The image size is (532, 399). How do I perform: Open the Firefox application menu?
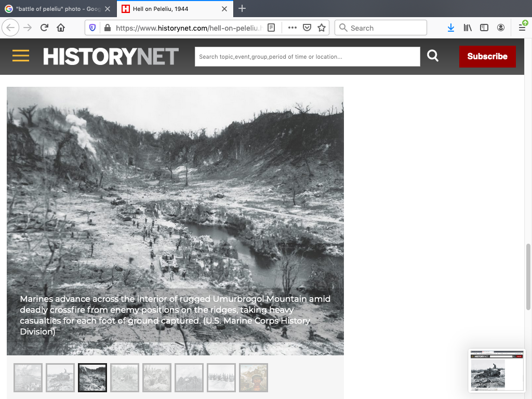(x=522, y=28)
